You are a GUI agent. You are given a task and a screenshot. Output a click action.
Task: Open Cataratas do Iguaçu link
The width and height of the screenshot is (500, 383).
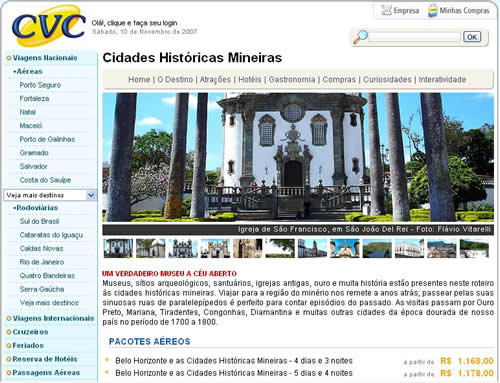click(x=51, y=235)
